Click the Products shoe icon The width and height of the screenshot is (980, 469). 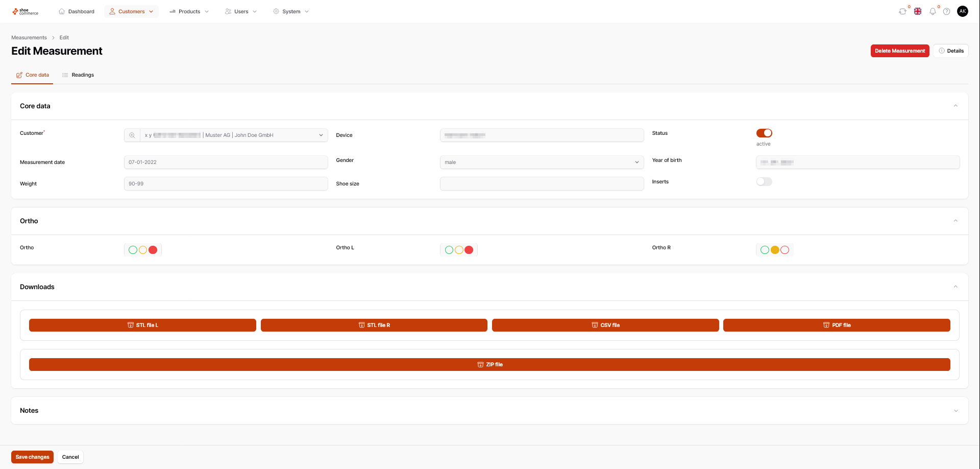click(x=173, y=11)
